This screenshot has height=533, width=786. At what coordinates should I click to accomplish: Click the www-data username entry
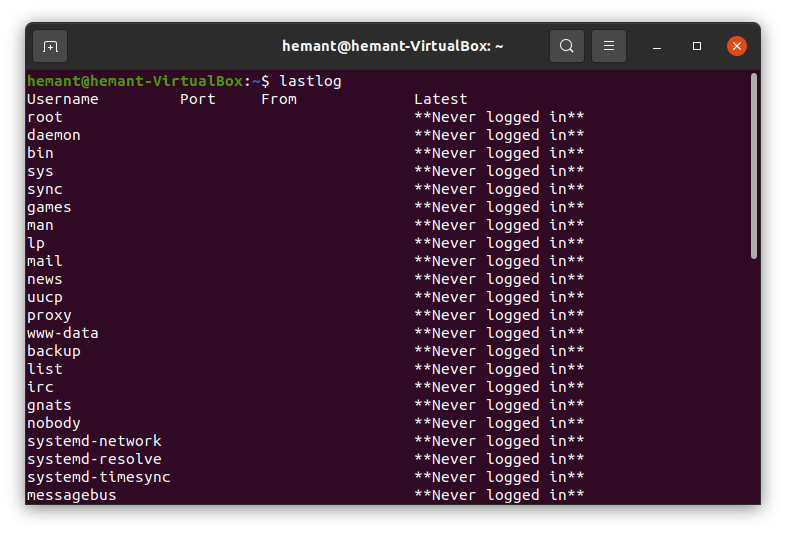(x=63, y=333)
